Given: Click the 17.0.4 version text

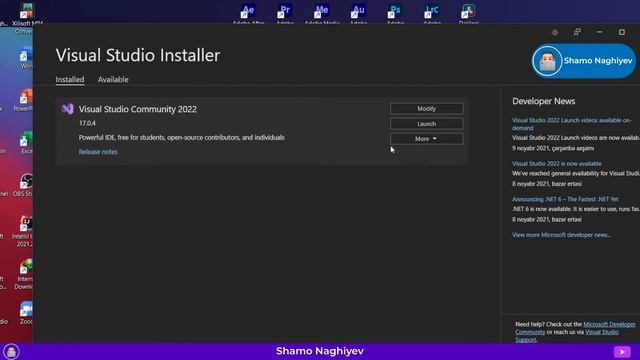Looking at the screenshot, I should (x=87, y=123).
